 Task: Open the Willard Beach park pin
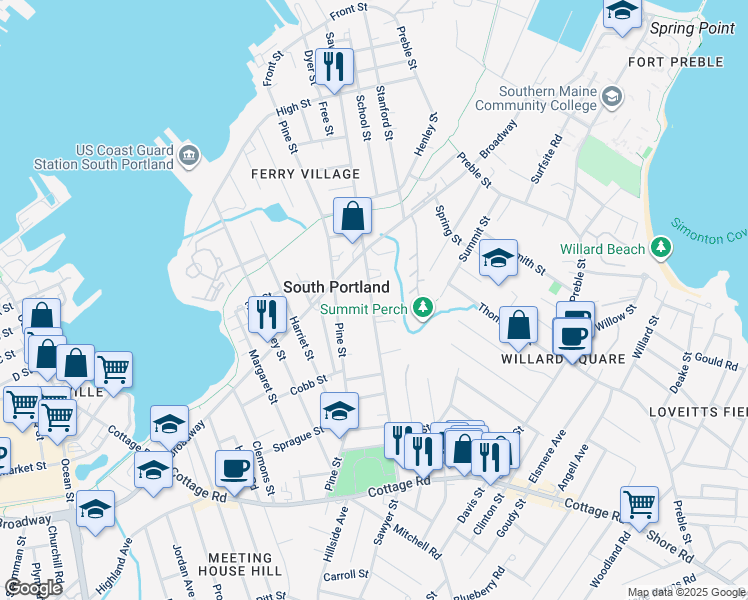click(661, 248)
